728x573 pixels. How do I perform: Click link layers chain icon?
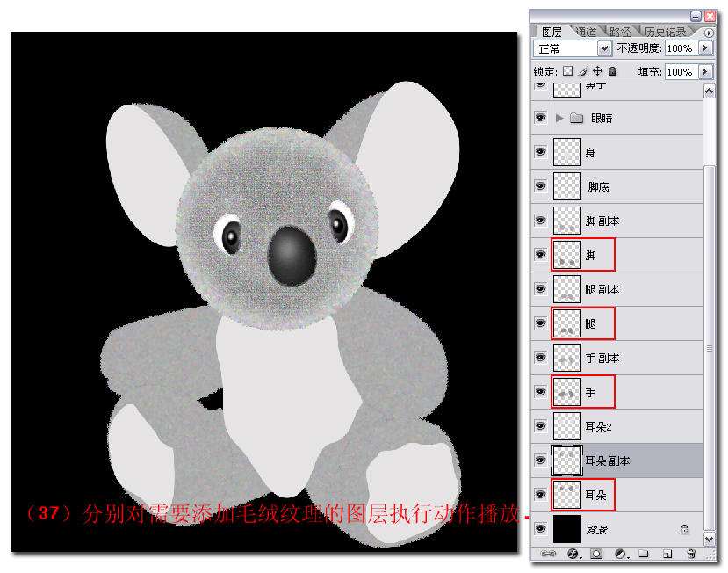coord(548,554)
